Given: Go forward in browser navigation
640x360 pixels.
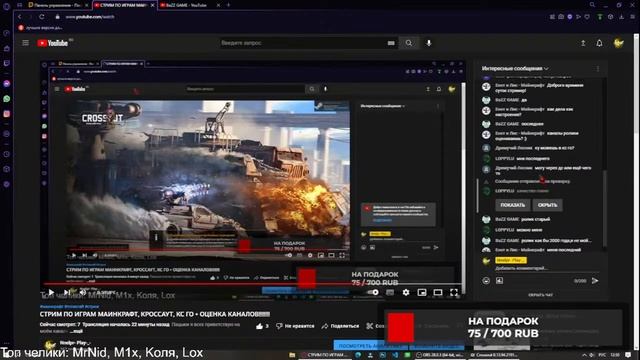Looking at the screenshot, I should pos(30,17).
